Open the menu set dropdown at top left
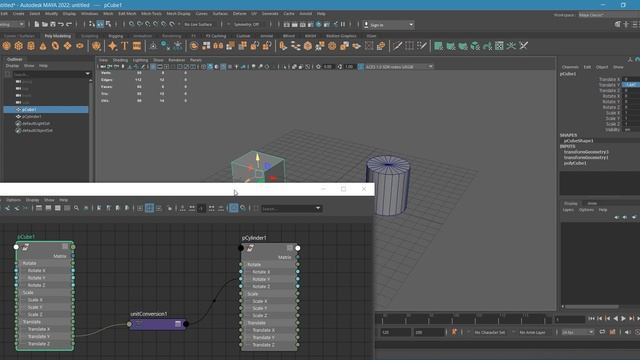This screenshot has width=640, height=360. pos(12,24)
